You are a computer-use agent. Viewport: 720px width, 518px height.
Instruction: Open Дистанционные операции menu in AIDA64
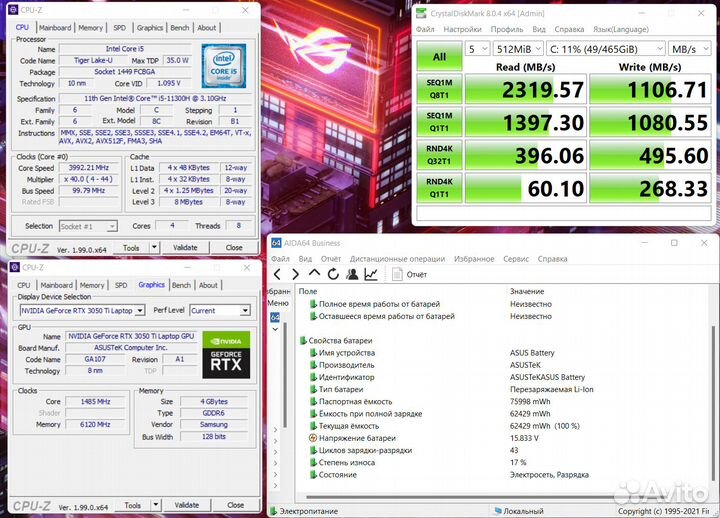(x=397, y=259)
